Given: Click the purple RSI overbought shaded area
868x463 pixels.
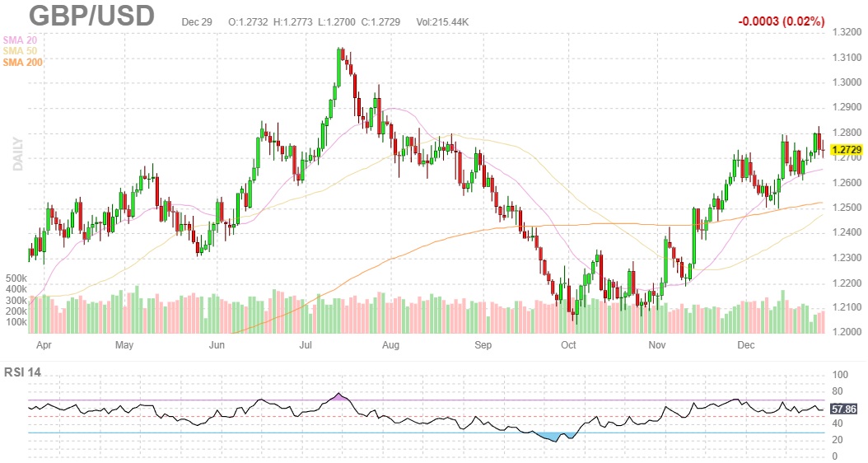Looking at the screenshot, I should tap(340, 397).
